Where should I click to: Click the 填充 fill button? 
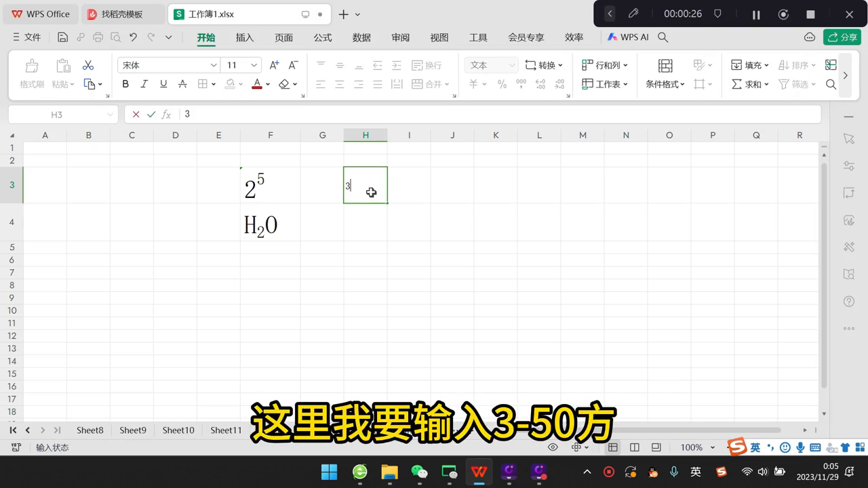[x=749, y=65]
